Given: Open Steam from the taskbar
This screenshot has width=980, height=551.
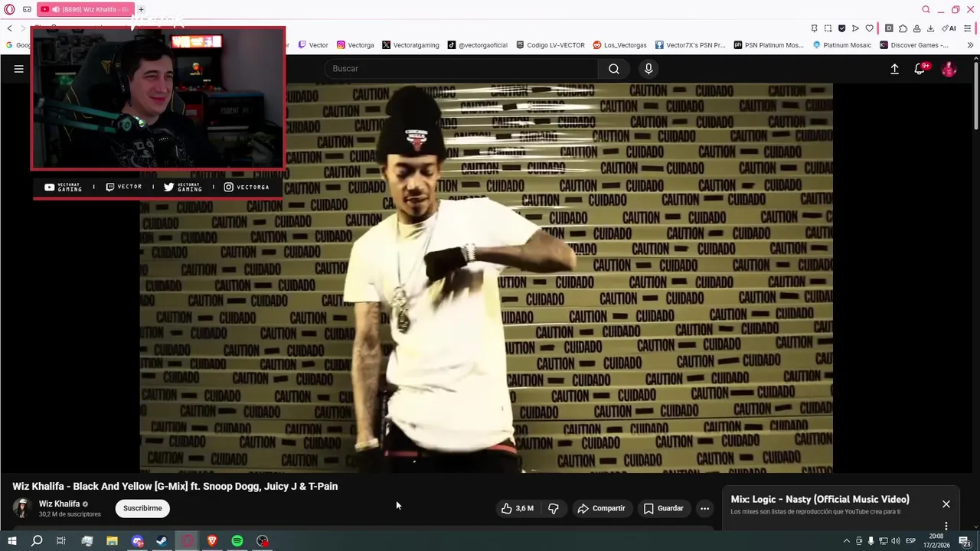Looking at the screenshot, I should (x=162, y=541).
